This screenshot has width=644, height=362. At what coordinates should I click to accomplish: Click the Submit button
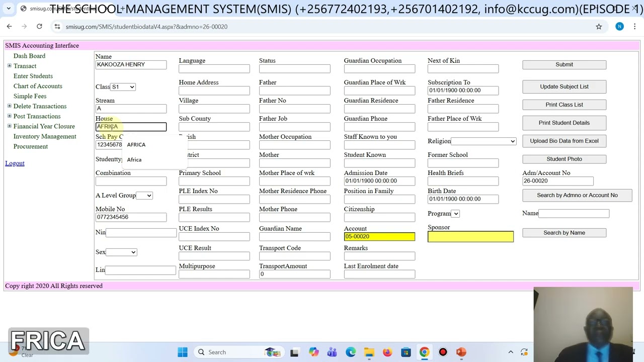coord(564,64)
